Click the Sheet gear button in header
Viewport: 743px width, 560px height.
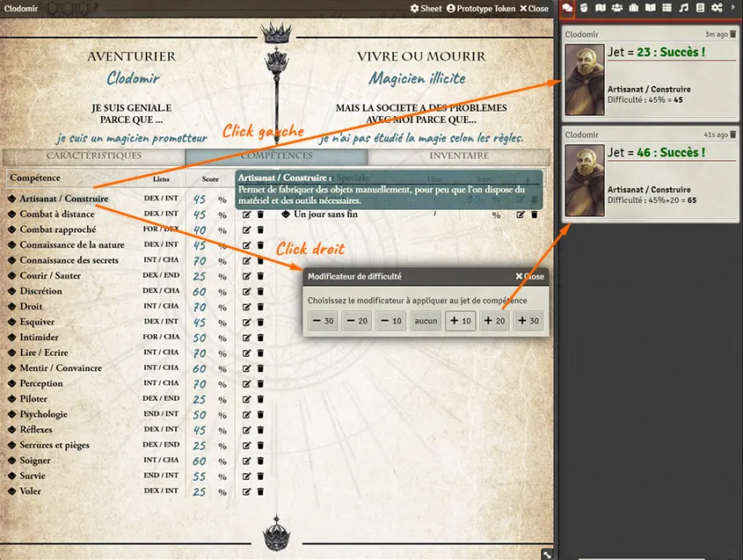click(x=426, y=9)
